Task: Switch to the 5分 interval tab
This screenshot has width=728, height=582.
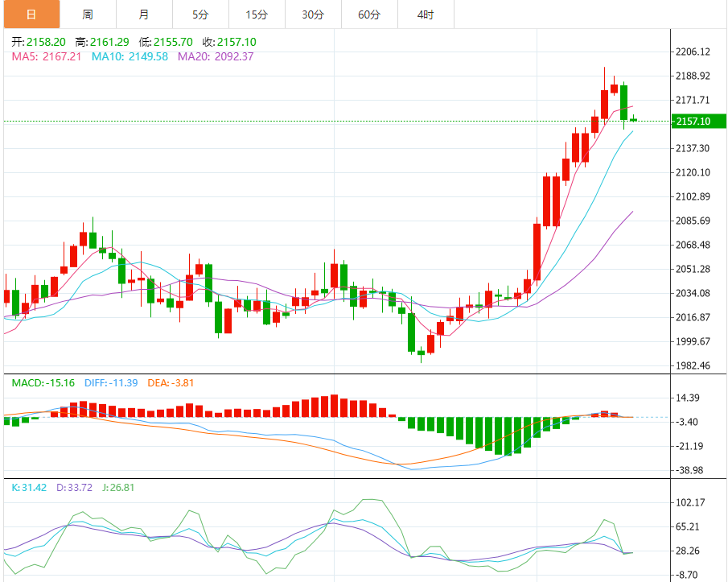Action: click(x=200, y=14)
